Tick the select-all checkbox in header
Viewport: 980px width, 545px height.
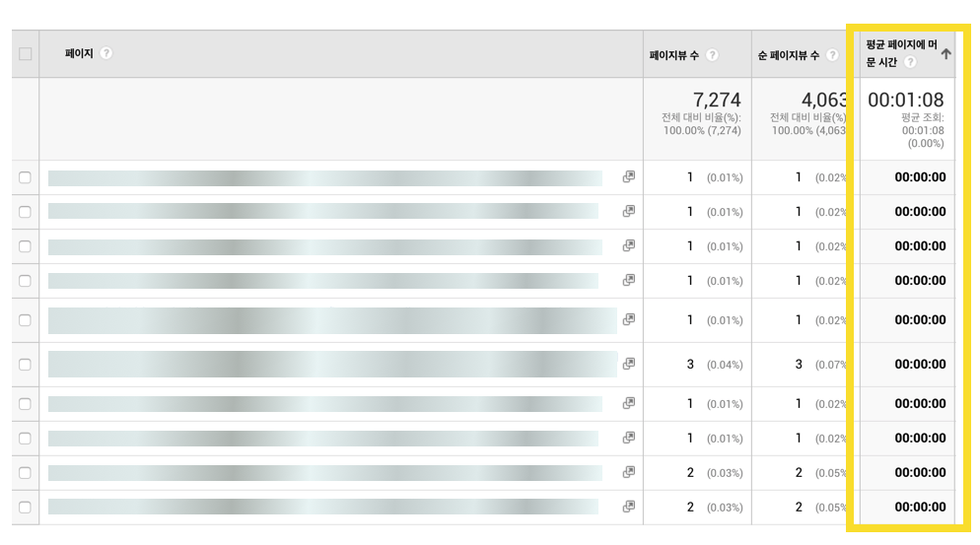click(25, 54)
